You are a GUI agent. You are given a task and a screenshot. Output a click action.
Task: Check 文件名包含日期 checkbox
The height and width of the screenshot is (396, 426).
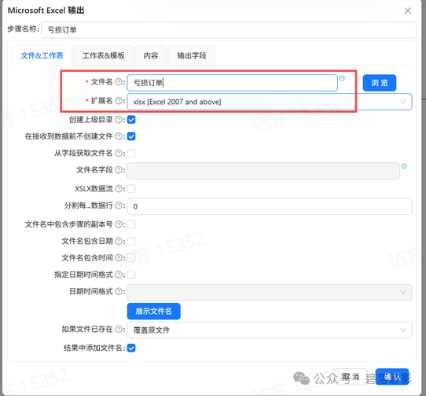point(131,241)
